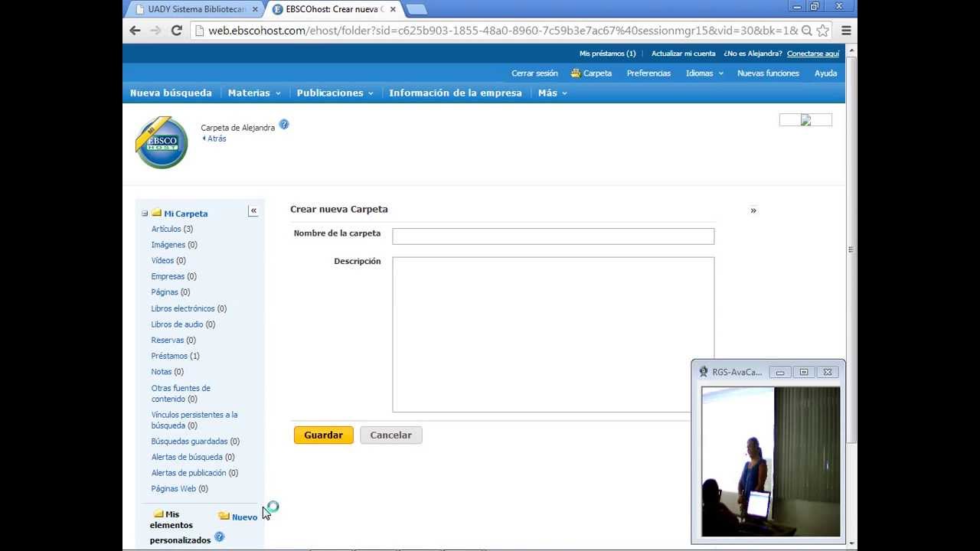Click Conectarse aquí link
The height and width of the screenshot is (551, 980).
(813, 54)
